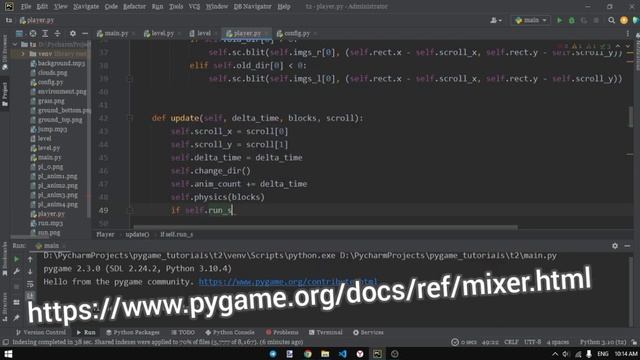Open the main run configuration dropdown

click(x=531, y=20)
